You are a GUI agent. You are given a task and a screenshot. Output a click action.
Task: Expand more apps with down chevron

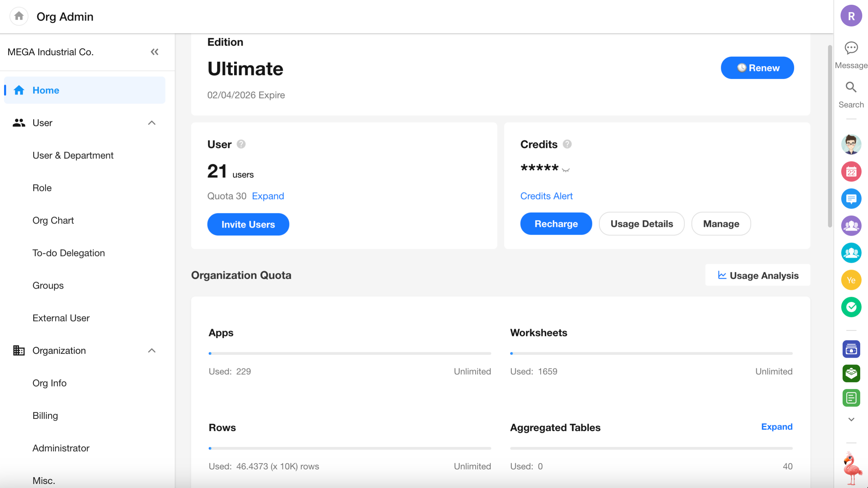coord(851,419)
